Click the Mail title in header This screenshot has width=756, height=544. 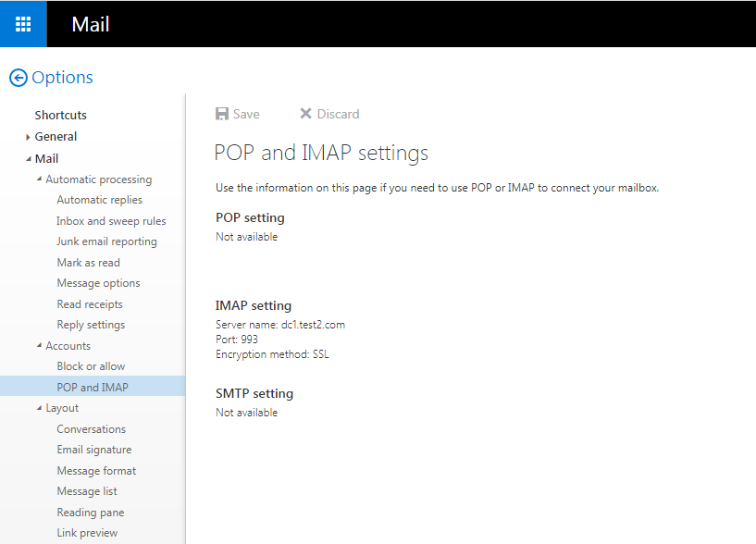coord(91,24)
